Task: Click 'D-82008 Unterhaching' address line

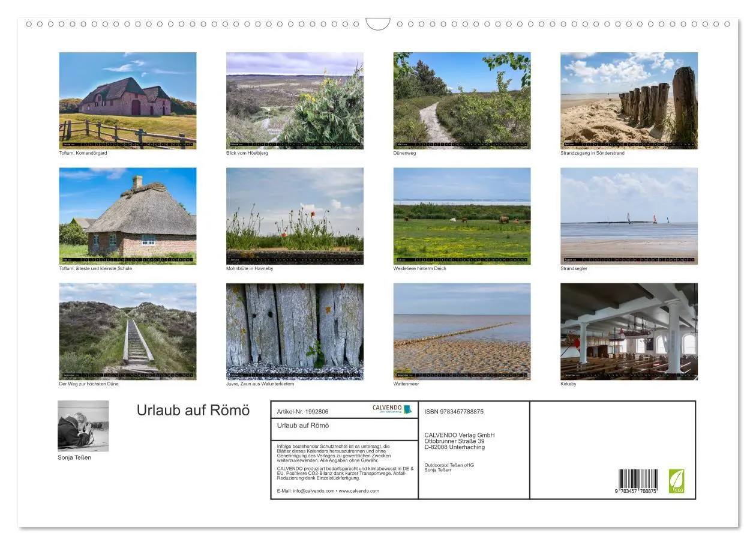Action: 454,447
